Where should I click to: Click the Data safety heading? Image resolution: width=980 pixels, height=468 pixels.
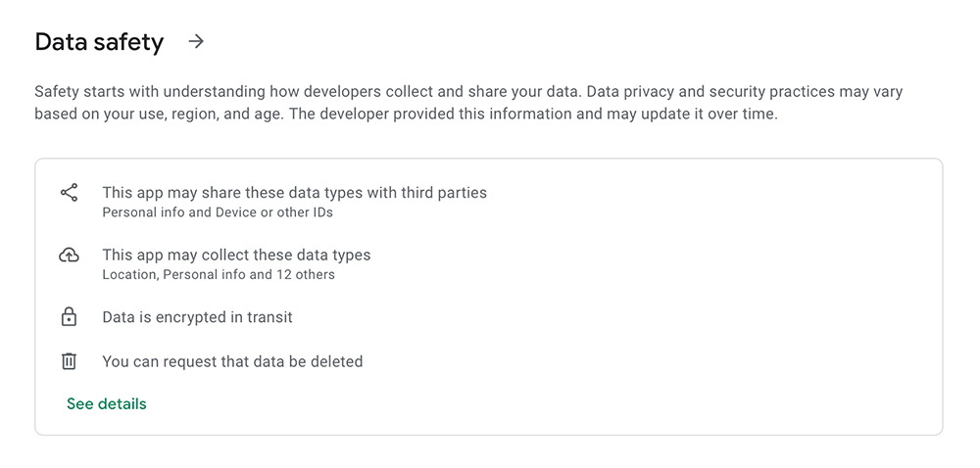tap(99, 42)
